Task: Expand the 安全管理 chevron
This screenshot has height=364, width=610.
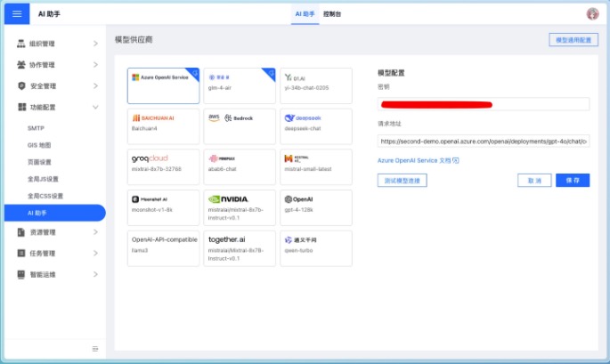Action: (95, 86)
